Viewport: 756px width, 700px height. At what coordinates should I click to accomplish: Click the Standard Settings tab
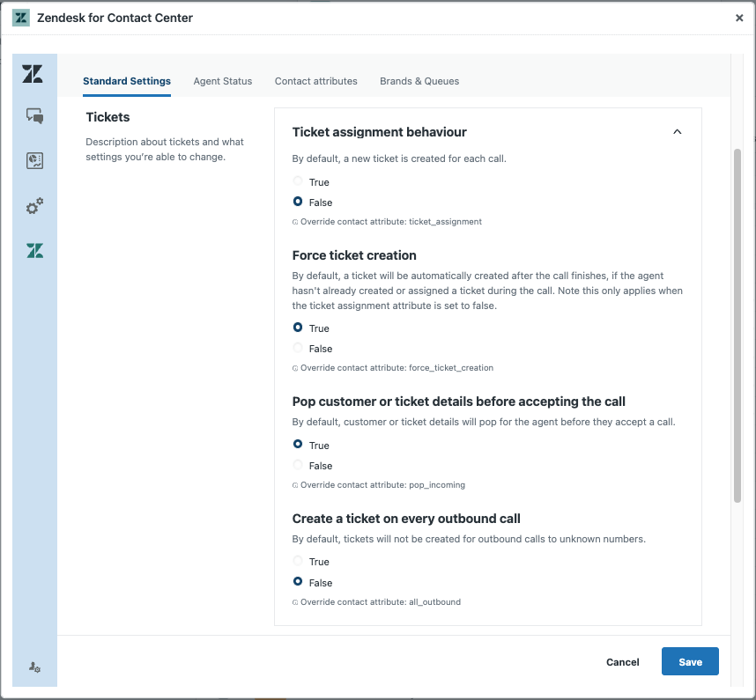pos(127,81)
